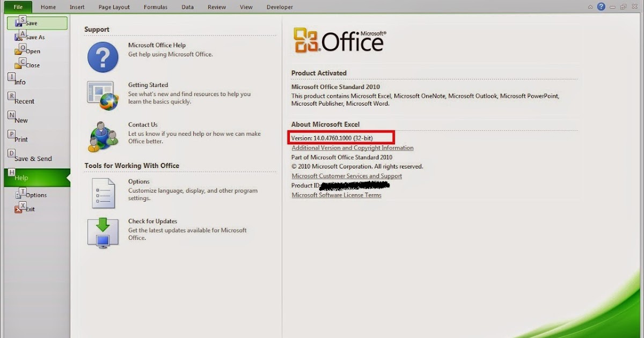
Task: Click the Save disk icon in sidebar
Action: pyautogui.click(x=19, y=23)
